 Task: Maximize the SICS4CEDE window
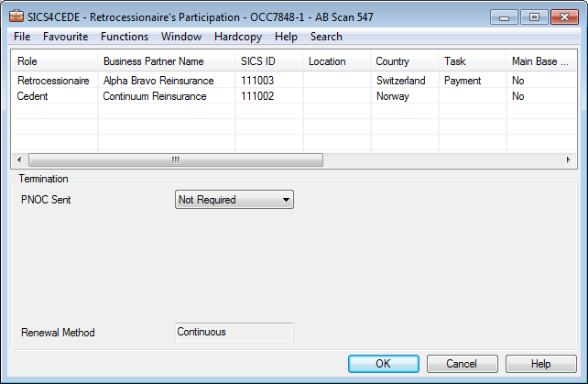tap(534, 17)
